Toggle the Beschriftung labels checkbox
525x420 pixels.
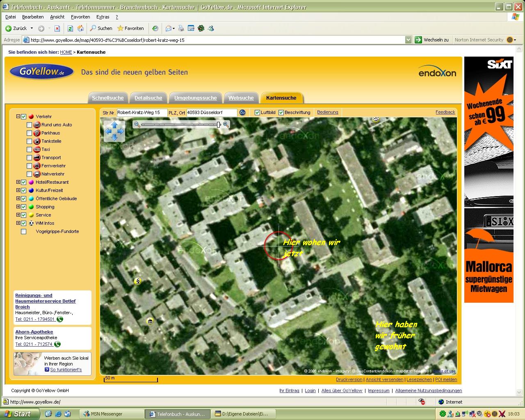coord(281,112)
